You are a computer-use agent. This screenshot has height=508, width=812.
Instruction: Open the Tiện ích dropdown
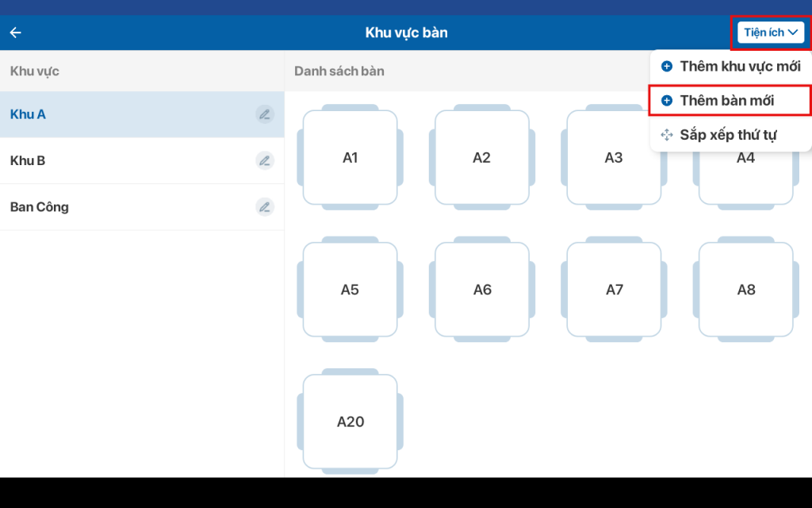pos(771,33)
